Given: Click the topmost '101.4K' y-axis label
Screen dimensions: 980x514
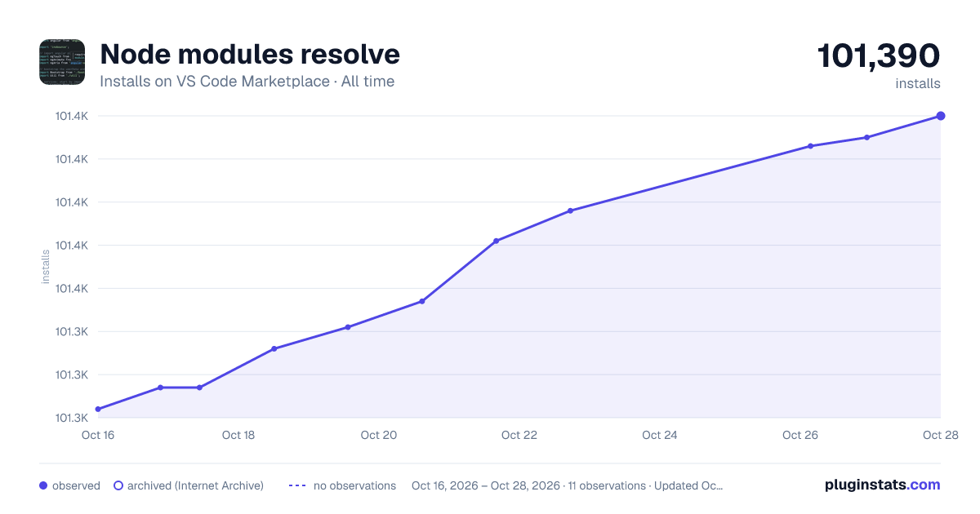Looking at the screenshot, I should coord(72,116).
